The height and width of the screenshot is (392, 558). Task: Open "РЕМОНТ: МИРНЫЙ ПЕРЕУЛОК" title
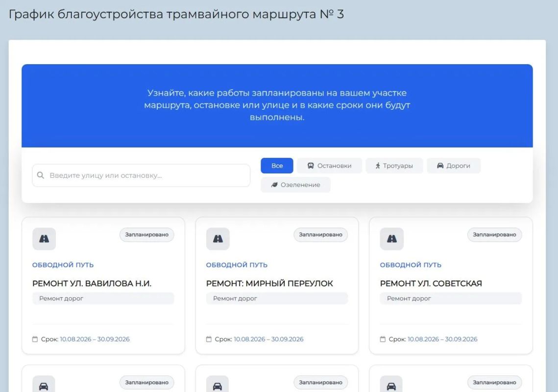(x=269, y=283)
